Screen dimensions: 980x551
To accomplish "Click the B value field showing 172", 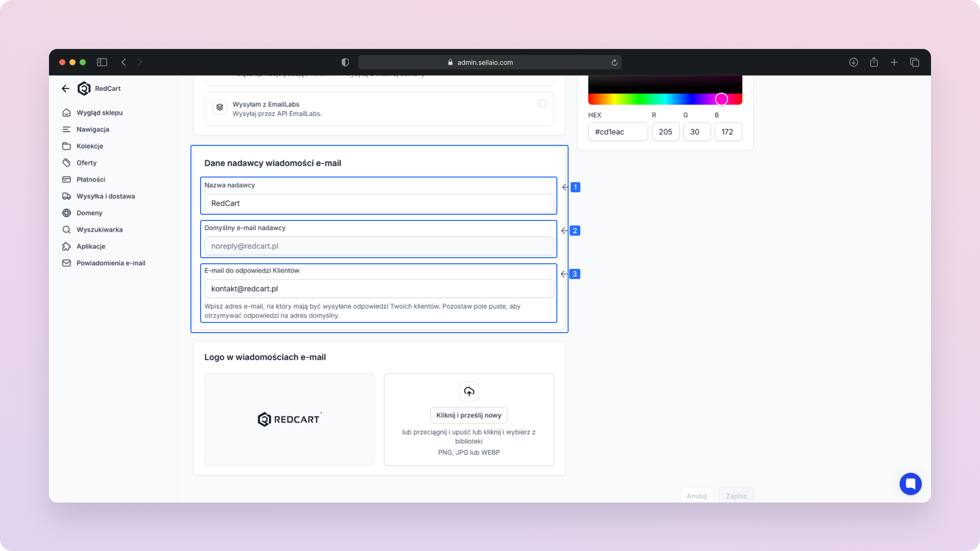I will 728,132.
